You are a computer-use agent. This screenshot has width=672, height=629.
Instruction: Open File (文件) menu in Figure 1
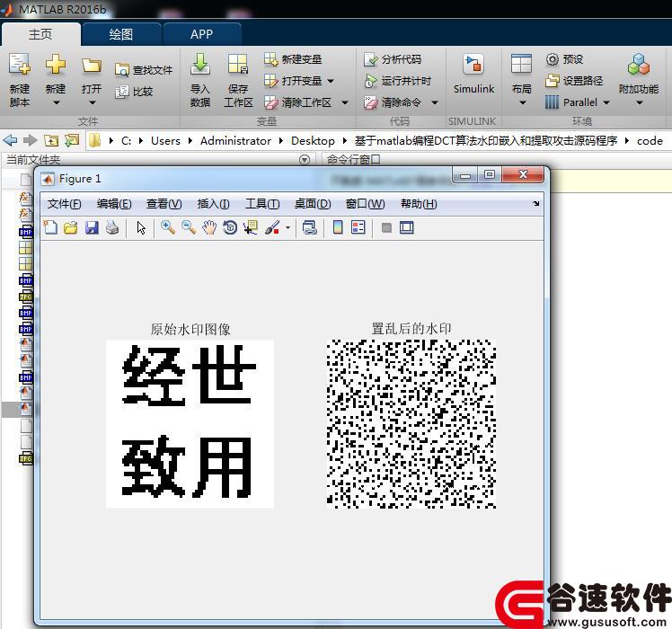click(65, 204)
